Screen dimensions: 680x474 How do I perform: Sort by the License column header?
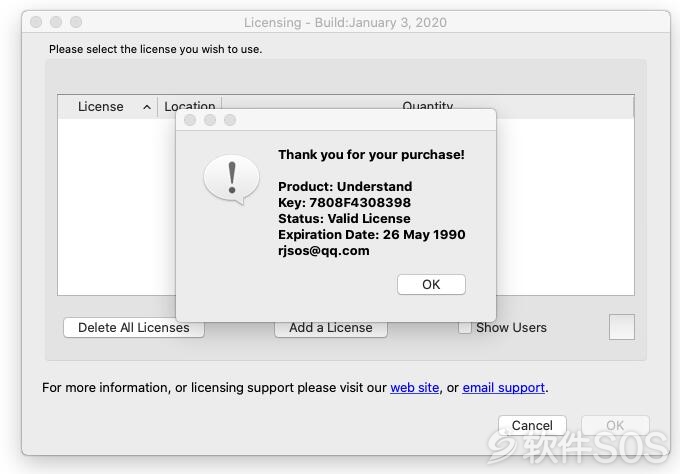[108, 106]
